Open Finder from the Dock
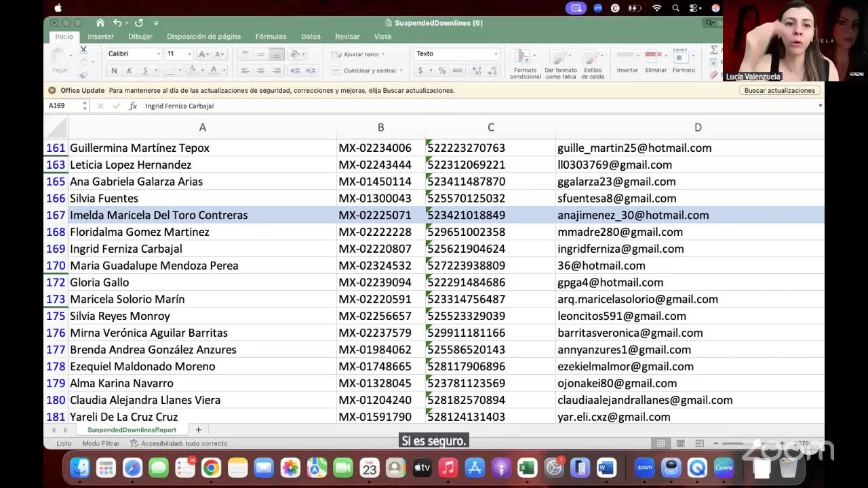 point(80,468)
